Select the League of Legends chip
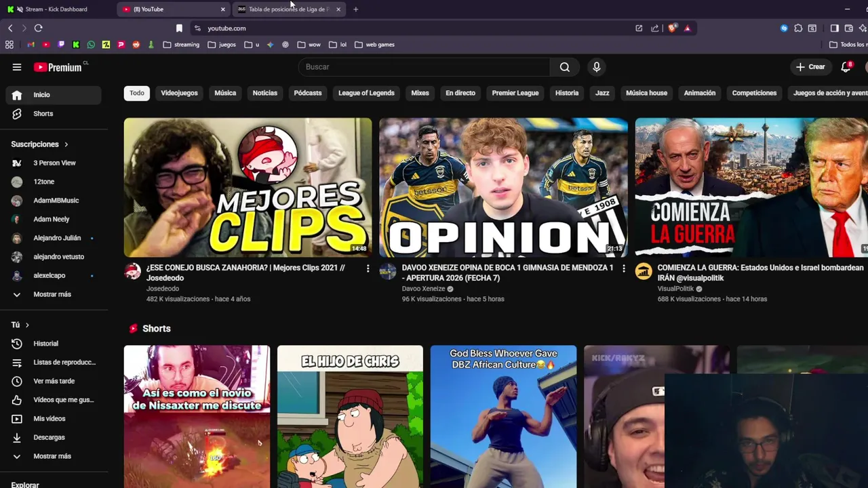This screenshot has height=488, width=868. 366,93
